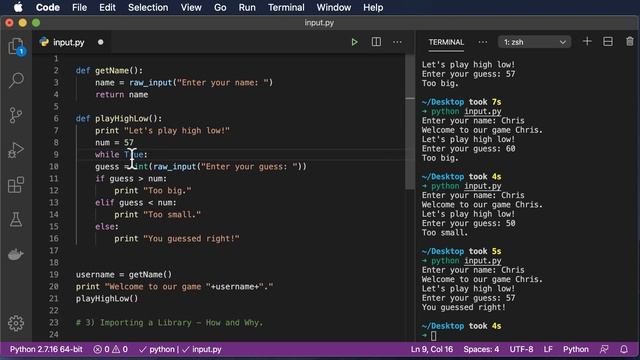Open the Search view icon
This screenshot has width=640, height=360.
pos(16,80)
